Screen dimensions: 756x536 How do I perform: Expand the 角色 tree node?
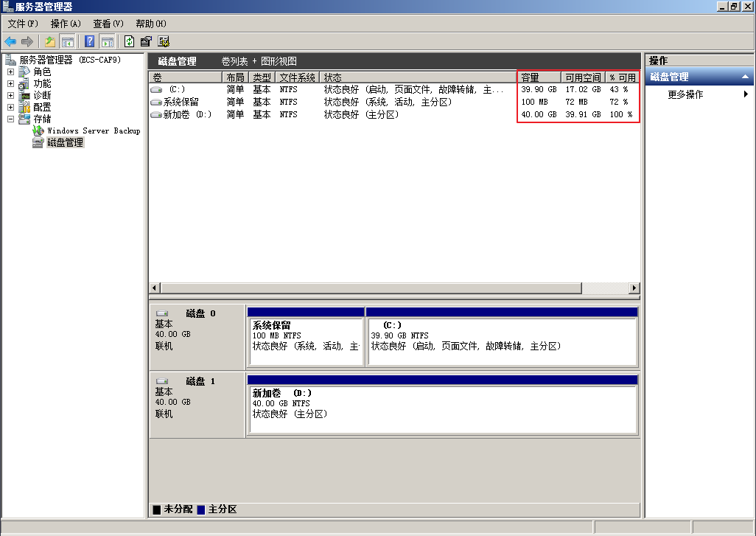coord(10,72)
